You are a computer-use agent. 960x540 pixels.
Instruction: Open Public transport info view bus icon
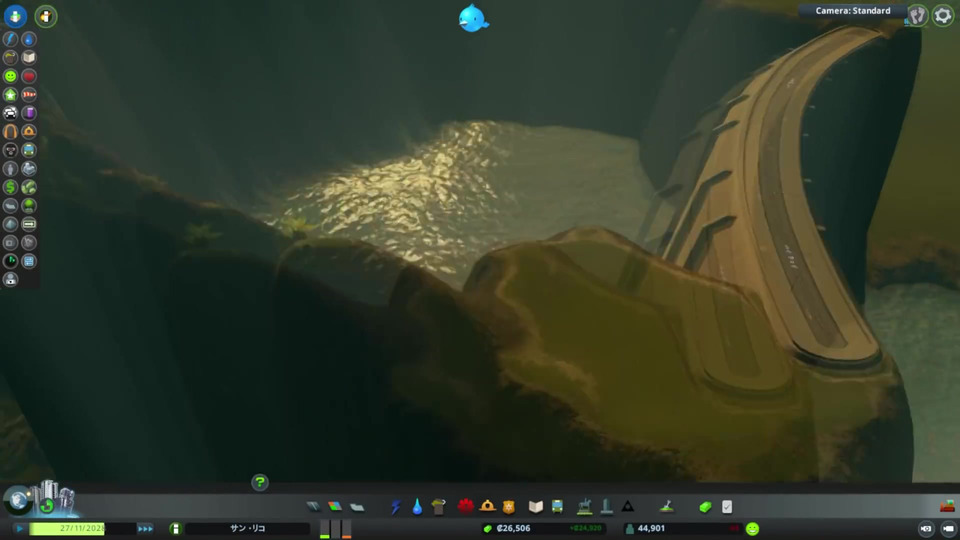point(29,150)
